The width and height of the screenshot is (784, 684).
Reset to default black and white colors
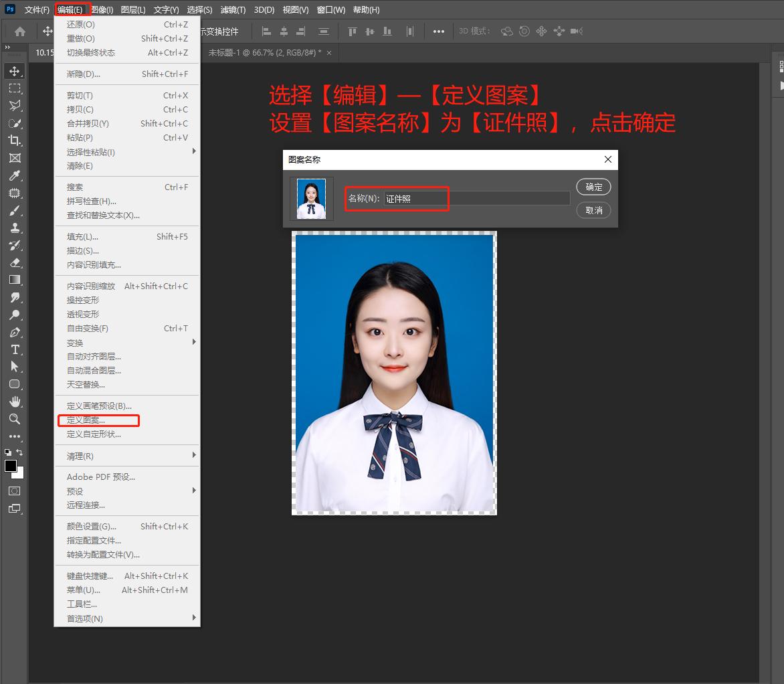pos(7,452)
